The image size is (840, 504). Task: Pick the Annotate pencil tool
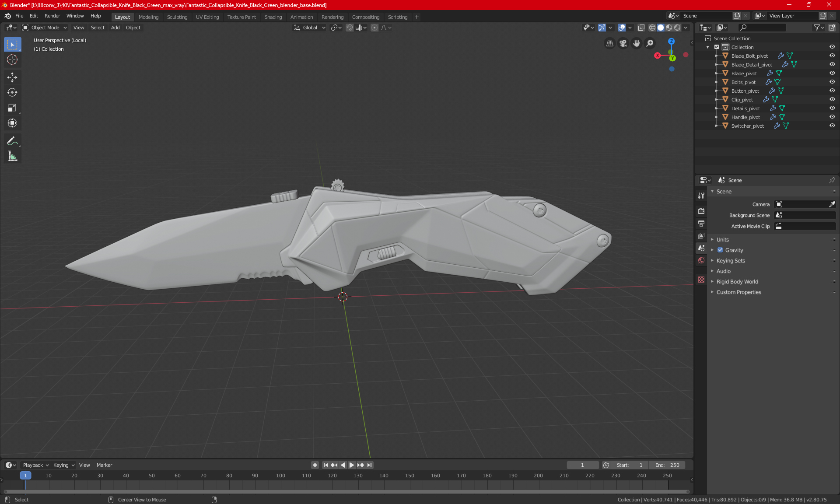pos(12,141)
